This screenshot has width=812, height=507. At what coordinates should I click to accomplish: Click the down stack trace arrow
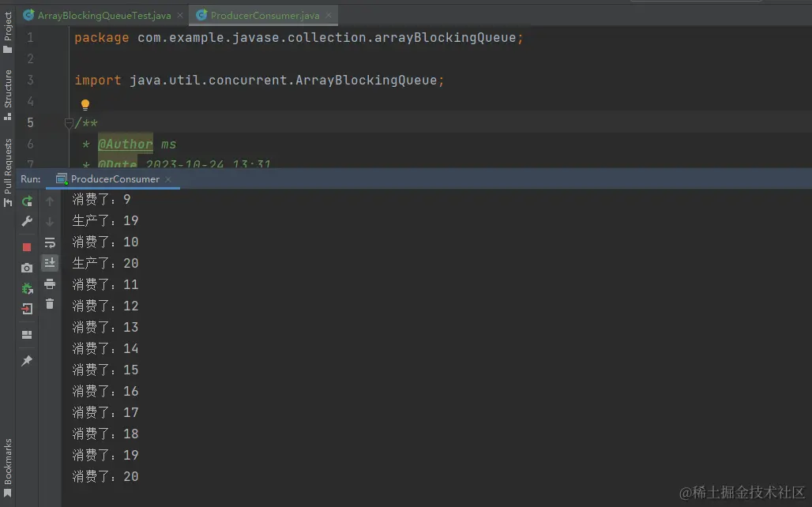[50, 222]
